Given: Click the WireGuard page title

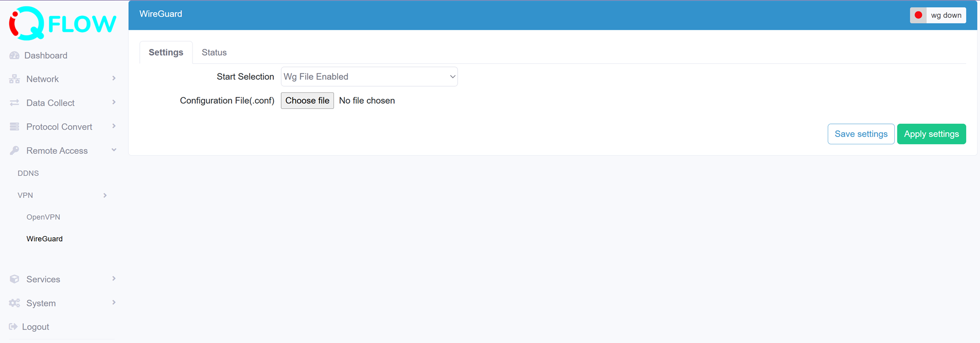Looking at the screenshot, I should tap(161, 14).
